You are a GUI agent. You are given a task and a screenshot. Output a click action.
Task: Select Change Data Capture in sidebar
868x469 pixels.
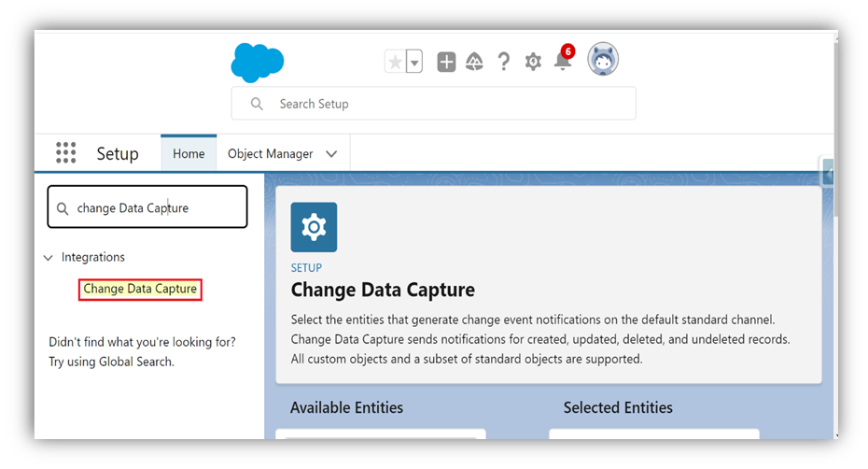pos(140,289)
